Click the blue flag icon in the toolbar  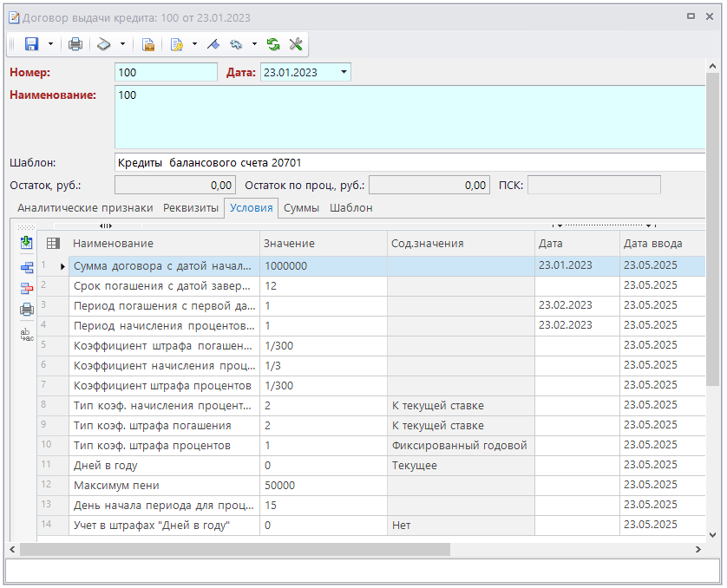pos(213,44)
